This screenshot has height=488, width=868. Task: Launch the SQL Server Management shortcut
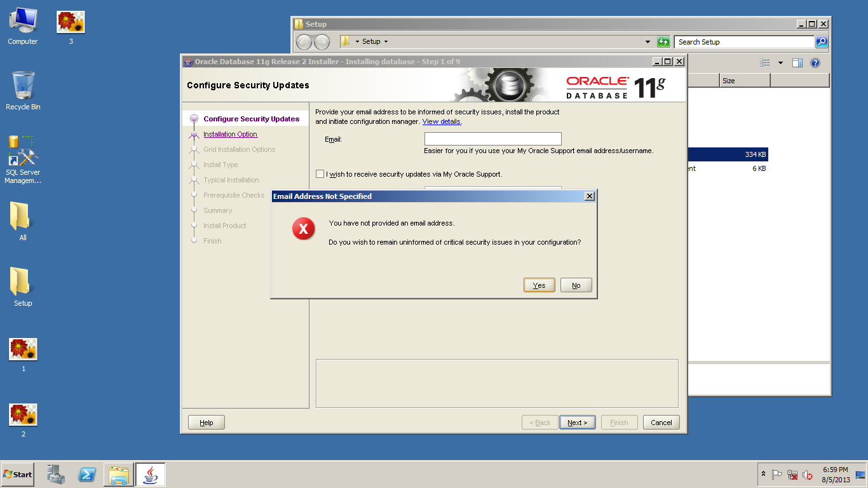pyautogui.click(x=23, y=158)
